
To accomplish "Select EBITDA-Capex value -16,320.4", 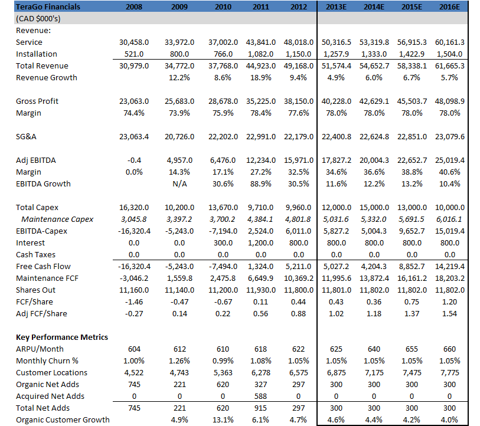I will pyautogui.click(x=134, y=231).
